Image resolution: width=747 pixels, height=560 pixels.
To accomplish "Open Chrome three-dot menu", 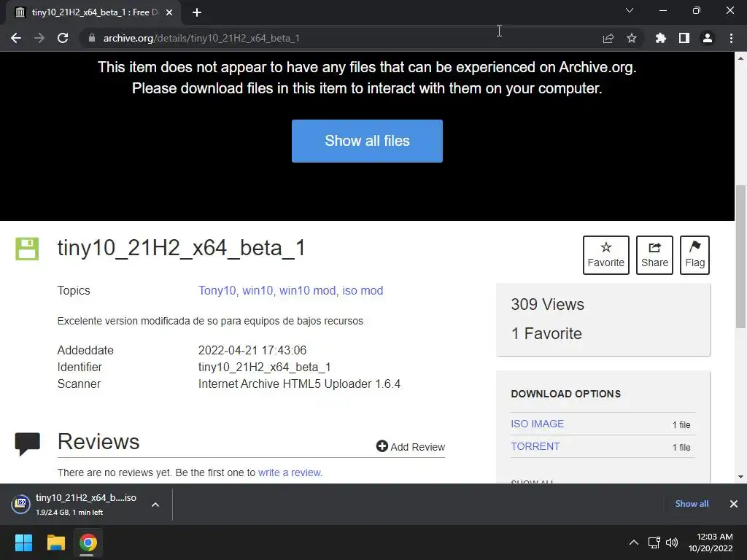I will click(x=731, y=38).
